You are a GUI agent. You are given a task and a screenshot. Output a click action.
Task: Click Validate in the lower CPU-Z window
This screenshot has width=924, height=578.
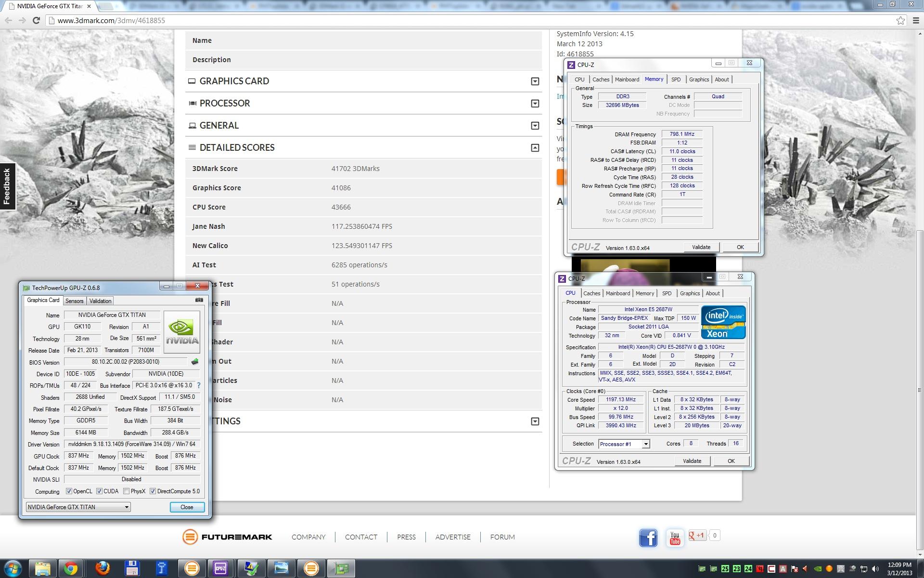pos(692,461)
